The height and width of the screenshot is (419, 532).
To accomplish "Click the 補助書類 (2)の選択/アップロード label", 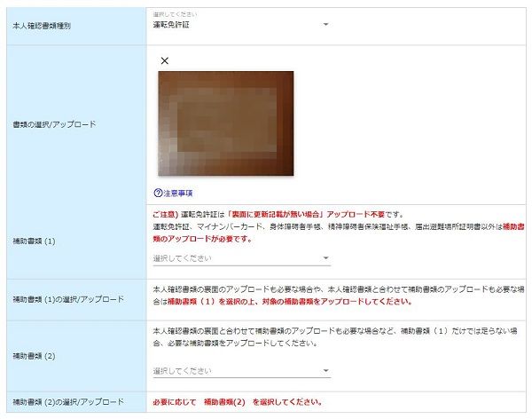I will pyautogui.click(x=68, y=402).
